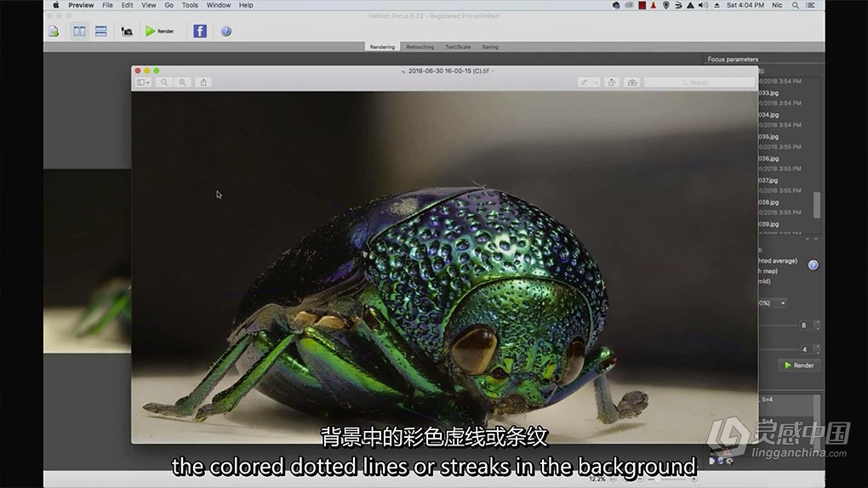This screenshot has height=488, width=868.
Task: Click the clock showing Sat 4:04 PM
Action: pyautogui.click(x=745, y=5)
